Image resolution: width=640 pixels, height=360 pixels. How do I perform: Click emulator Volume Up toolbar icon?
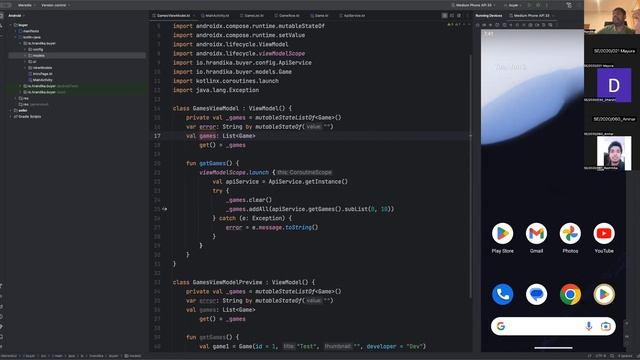click(484, 25)
